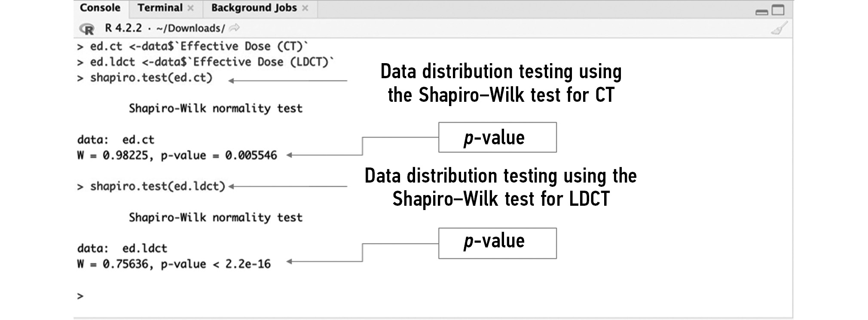Click the ~/Downloads/ working directory path
868x320 pixels.
(190, 28)
